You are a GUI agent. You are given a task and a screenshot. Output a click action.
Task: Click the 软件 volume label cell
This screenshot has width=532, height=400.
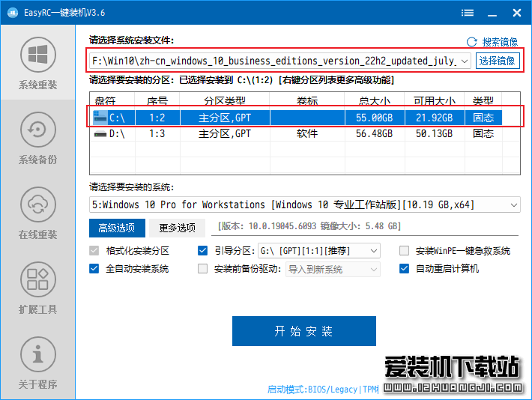pos(307,133)
